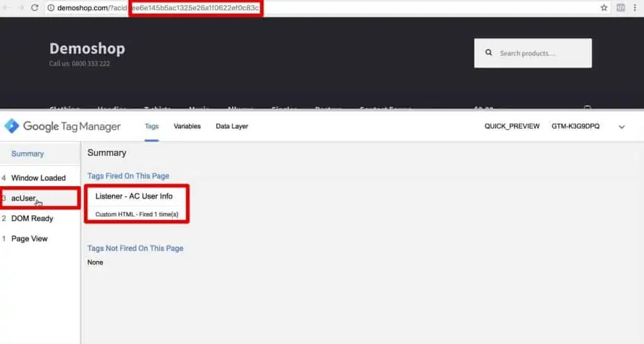This screenshot has height=344, width=644.
Task: Select the acUser event
Action: click(40, 198)
